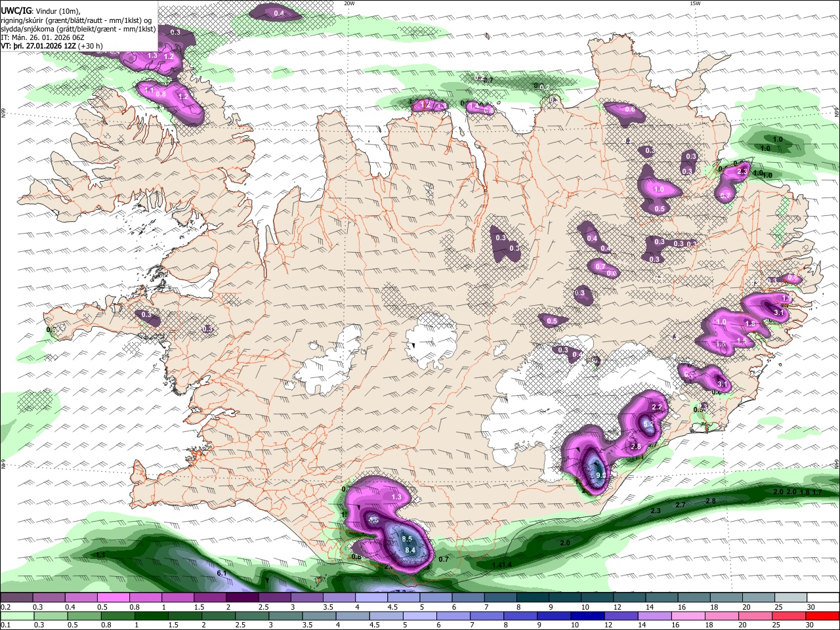This screenshot has width=840, height=630.
Task: Click the pale grey swatch between 25 and 30
Action: (x=791, y=598)
